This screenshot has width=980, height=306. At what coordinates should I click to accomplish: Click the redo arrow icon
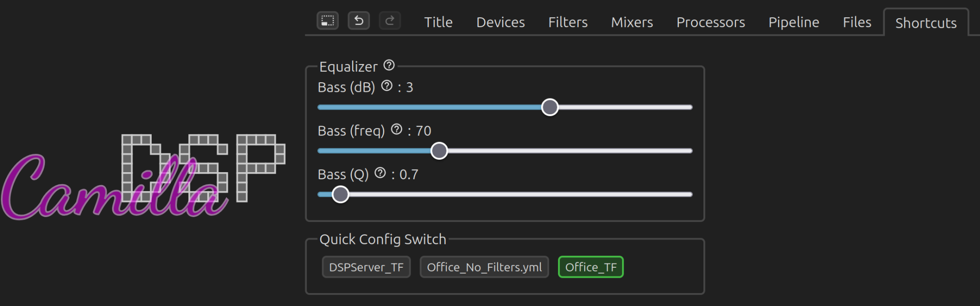pos(390,21)
